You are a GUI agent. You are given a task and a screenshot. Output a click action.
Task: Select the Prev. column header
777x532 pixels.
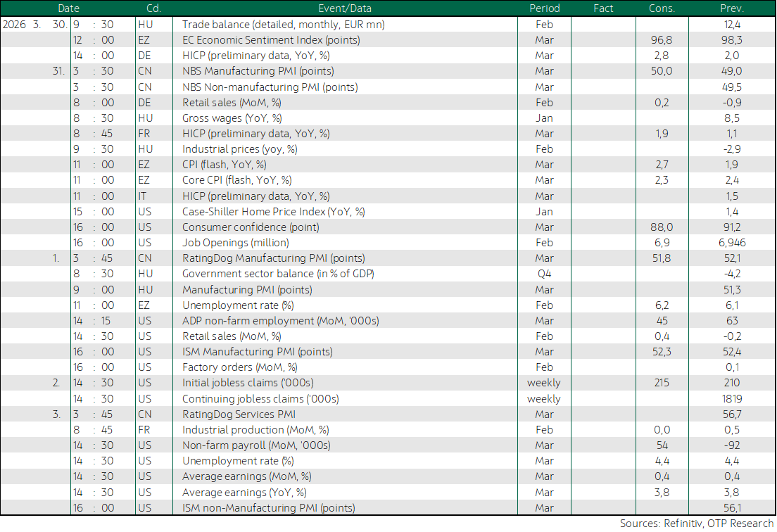(x=732, y=8)
